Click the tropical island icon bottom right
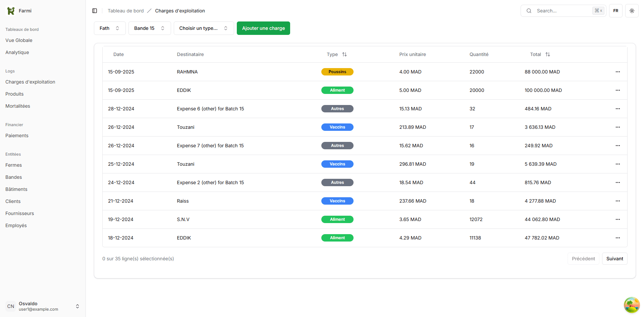Screen dimensions: 644x317 pyautogui.click(x=632, y=305)
